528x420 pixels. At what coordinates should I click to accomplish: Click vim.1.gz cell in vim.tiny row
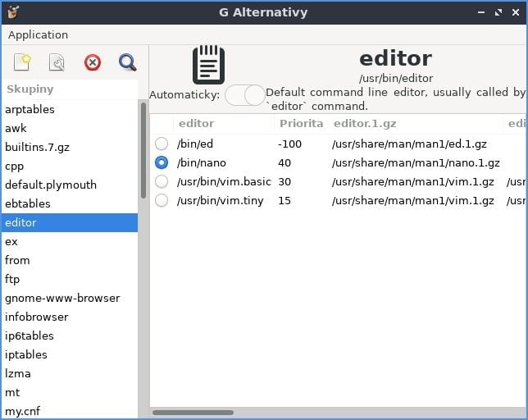[x=413, y=201]
